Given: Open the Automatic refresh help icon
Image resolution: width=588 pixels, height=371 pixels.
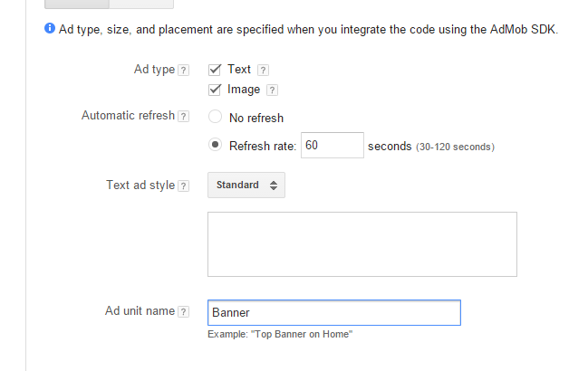Looking at the screenshot, I should pyautogui.click(x=184, y=117).
